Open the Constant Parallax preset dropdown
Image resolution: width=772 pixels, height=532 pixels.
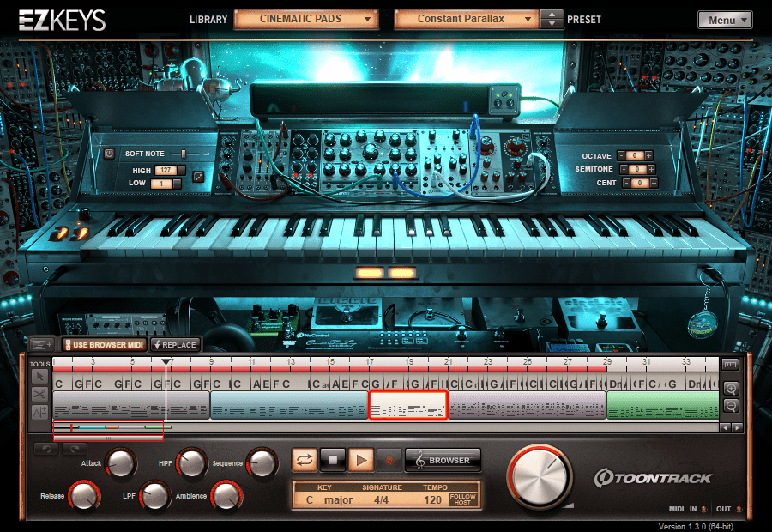466,19
